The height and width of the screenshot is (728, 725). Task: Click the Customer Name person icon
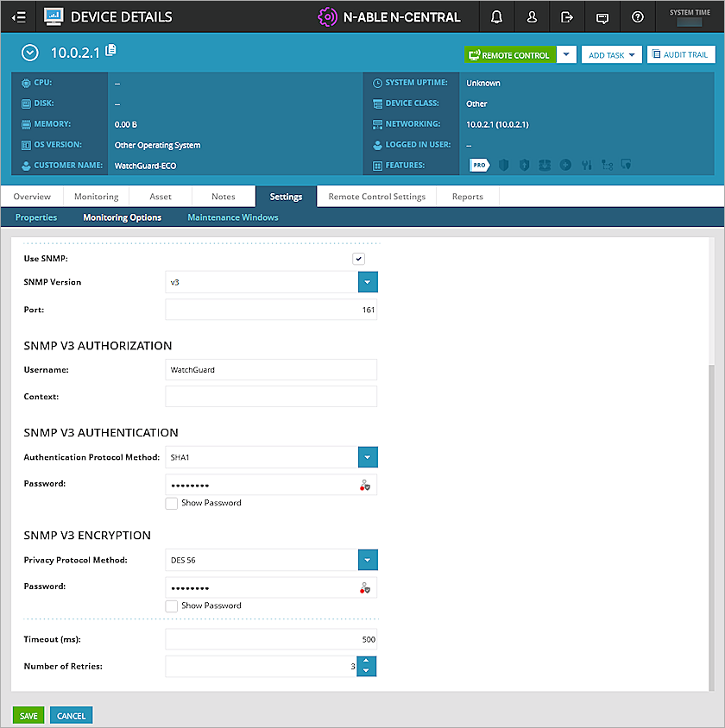26,166
